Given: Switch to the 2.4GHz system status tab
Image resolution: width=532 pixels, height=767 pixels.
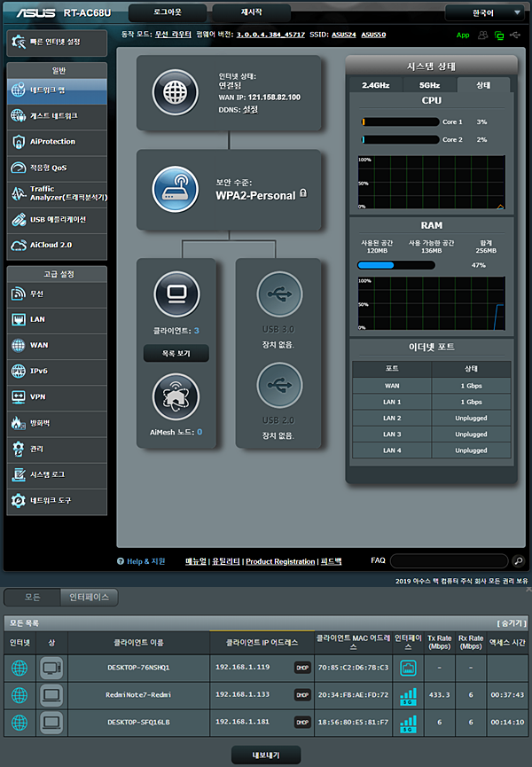Looking at the screenshot, I should point(376,85).
